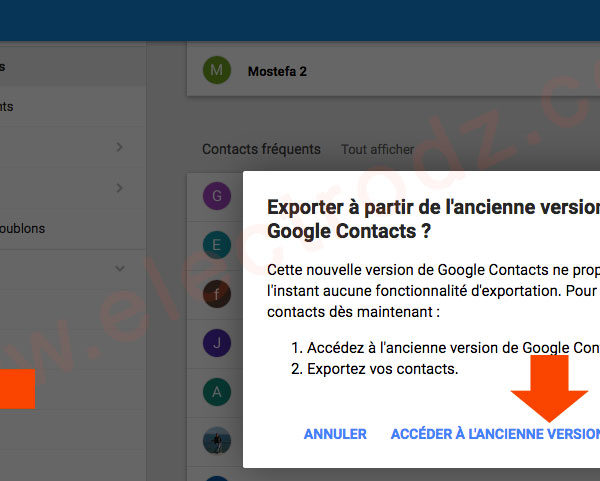Open the brown f contact avatar
The width and height of the screenshot is (600, 481).
(217, 294)
